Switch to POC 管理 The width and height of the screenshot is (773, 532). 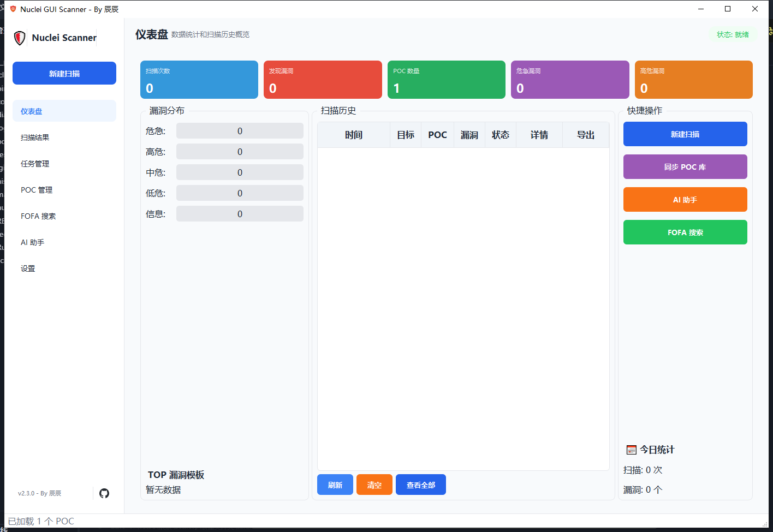(x=36, y=189)
